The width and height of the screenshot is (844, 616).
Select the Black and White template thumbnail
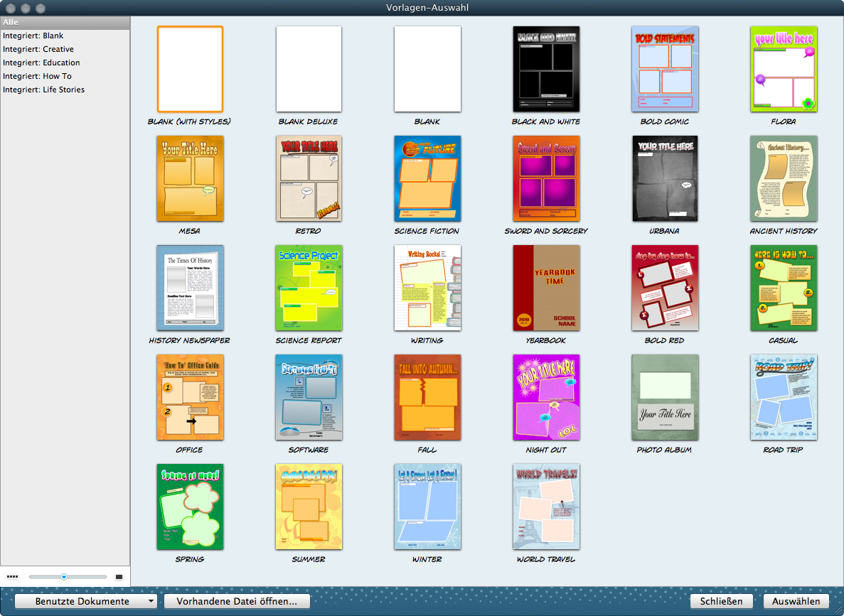(x=546, y=69)
